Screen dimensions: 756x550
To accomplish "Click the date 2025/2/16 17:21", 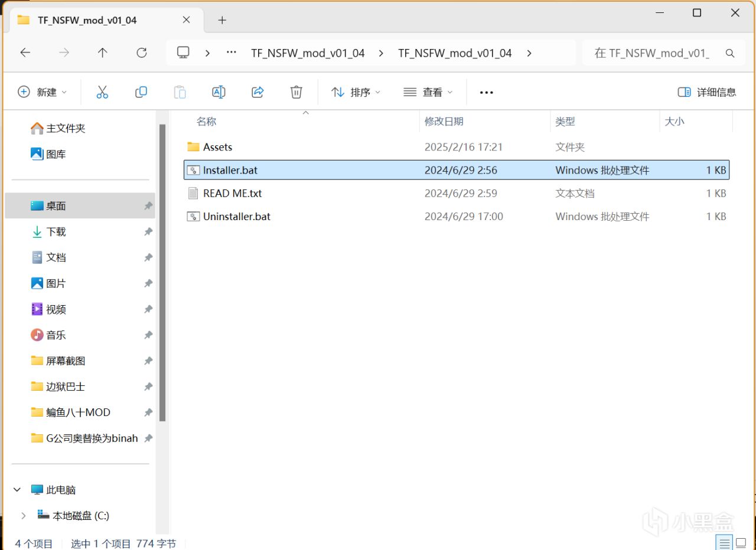I will [464, 147].
